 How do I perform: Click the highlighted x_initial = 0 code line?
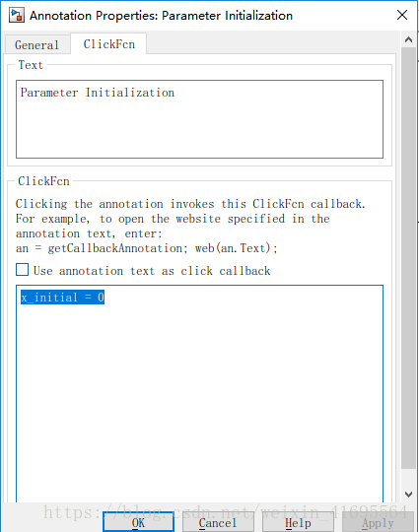(62, 298)
